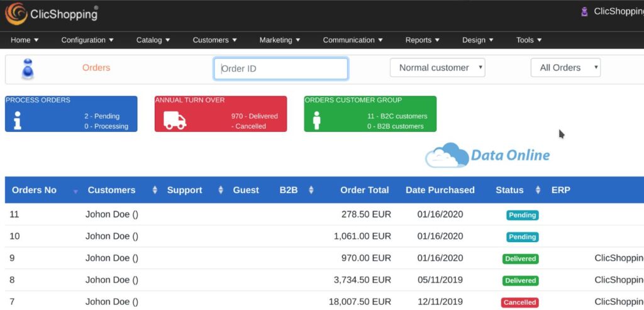Click the Cancelled badge on order 7
This screenshot has width=644, height=310.
(x=519, y=302)
